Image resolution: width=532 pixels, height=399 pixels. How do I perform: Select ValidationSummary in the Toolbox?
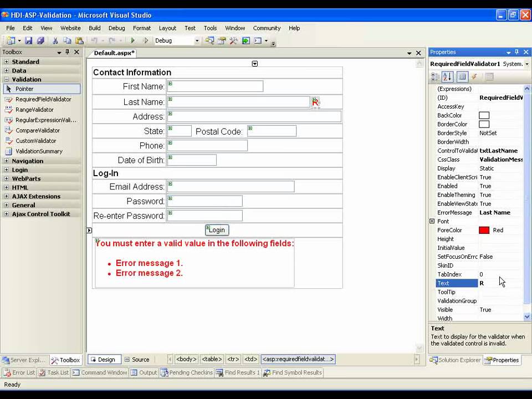pos(39,151)
